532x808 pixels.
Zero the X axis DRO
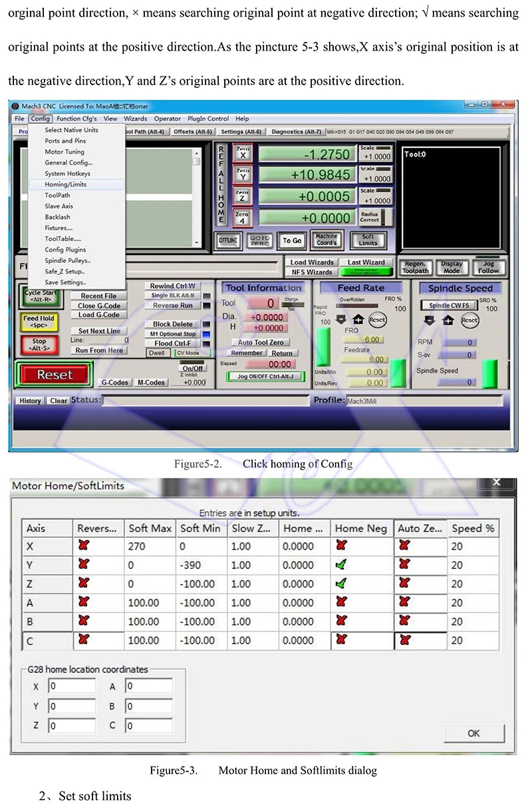pos(243,154)
